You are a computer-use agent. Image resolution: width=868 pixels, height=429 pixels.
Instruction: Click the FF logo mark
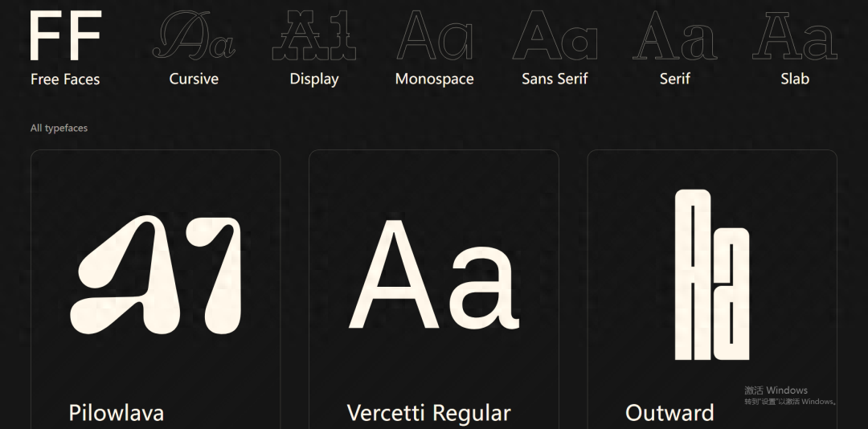(x=65, y=36)
